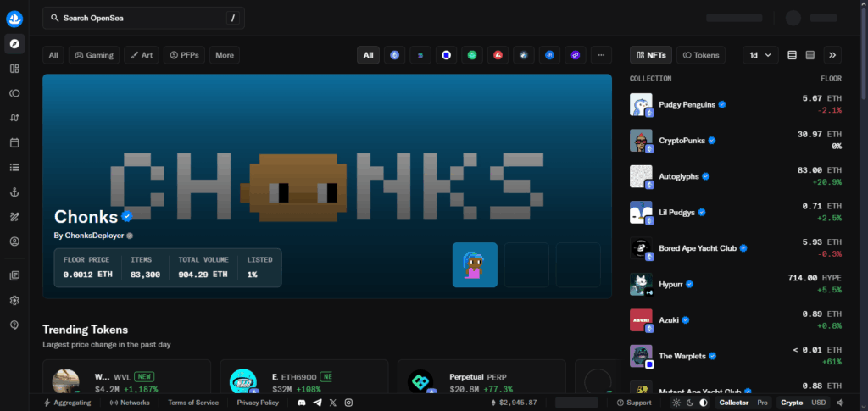Open the calendar Drops icon in sidebar
This screenshot has width=868, height=411.
[14, 142]
